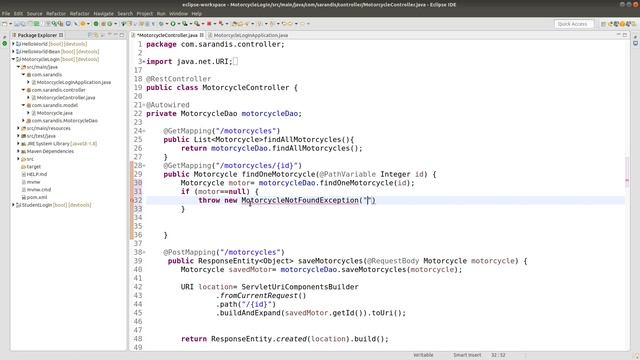Click Smart Insert in the status bar
Screen dimensions: 640x360
[467, 355]
